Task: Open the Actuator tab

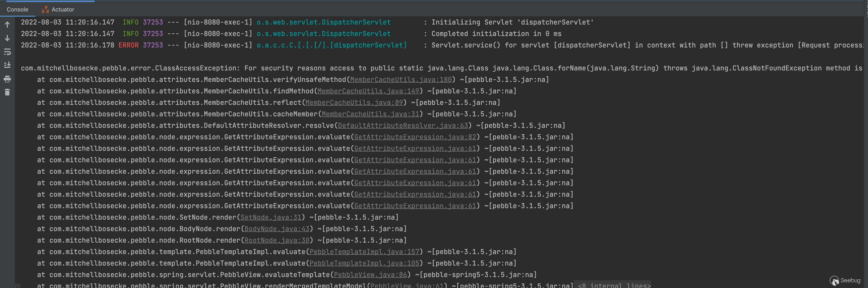Action: (63, 9)
